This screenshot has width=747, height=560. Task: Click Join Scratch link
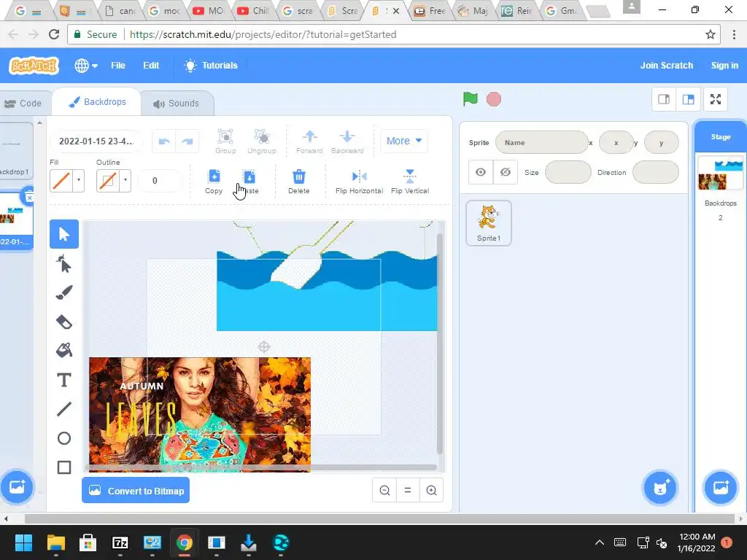click(667, 66)
